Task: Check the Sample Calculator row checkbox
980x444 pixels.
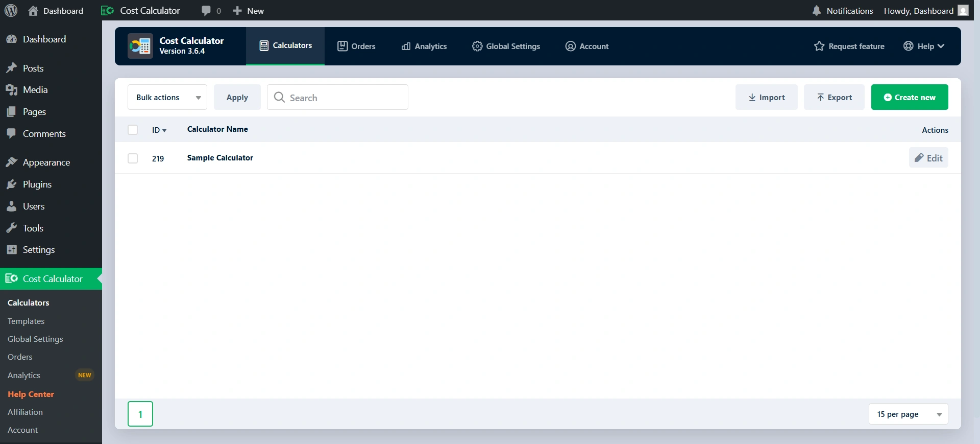Action: pos(133,158)
